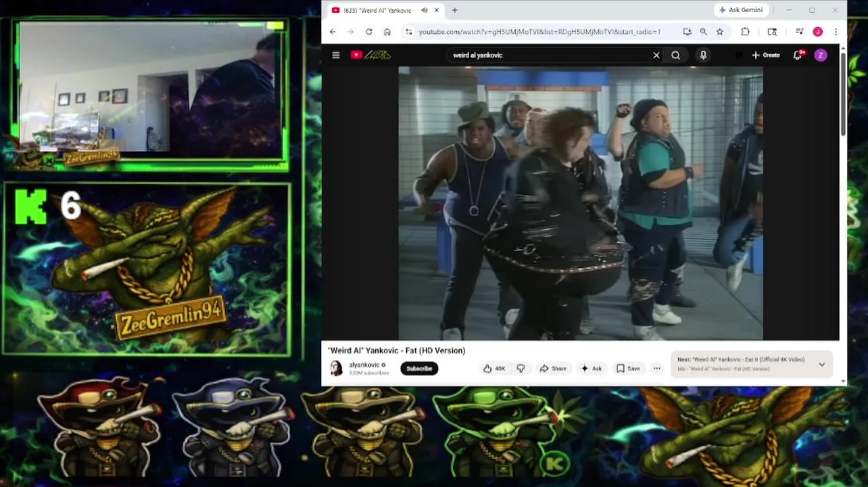868x487 pixels.
Task: Start voice search with the microphone
Action: click(703, 55)
